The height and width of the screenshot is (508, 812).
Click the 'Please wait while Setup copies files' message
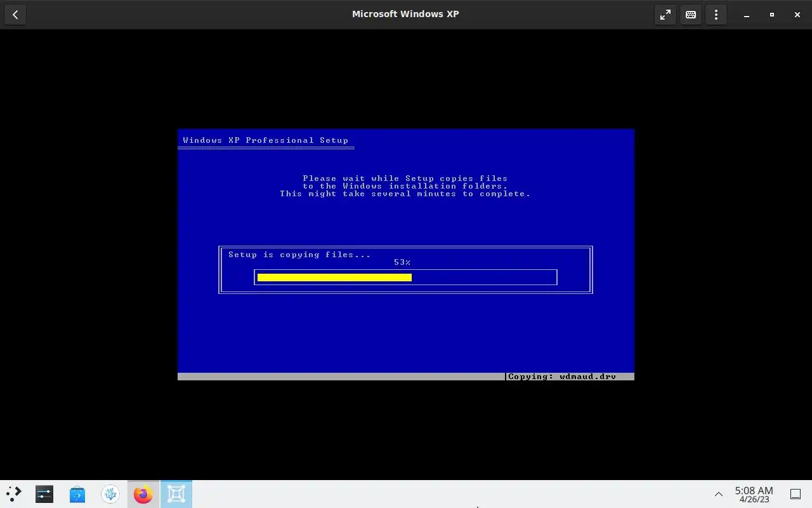click(405, 178)
